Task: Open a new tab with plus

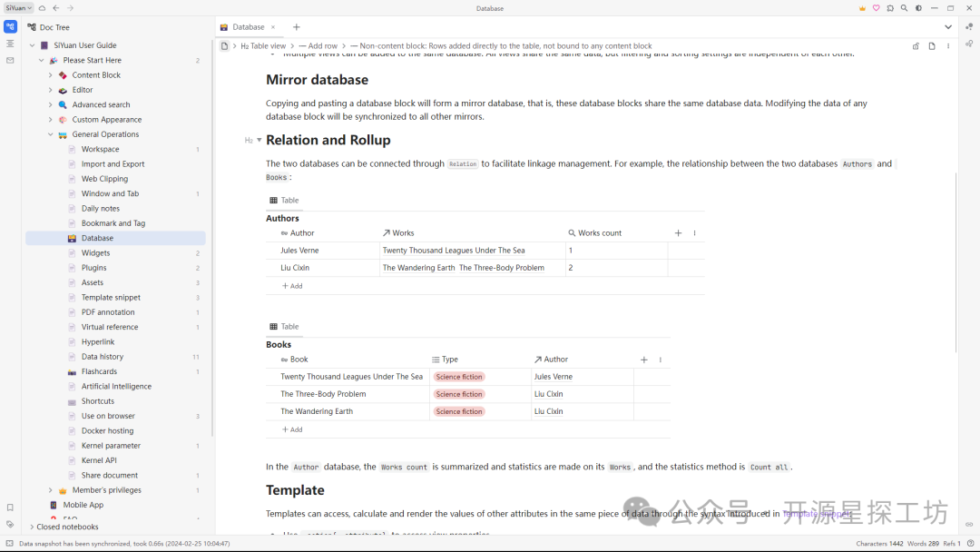Action: [x=296, y=27]
